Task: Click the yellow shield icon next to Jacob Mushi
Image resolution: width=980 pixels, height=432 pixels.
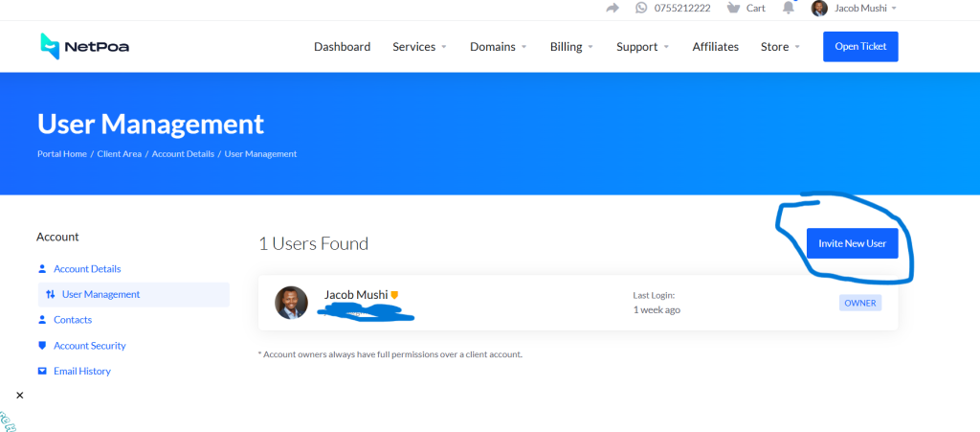Action: [x=394, y=295]
